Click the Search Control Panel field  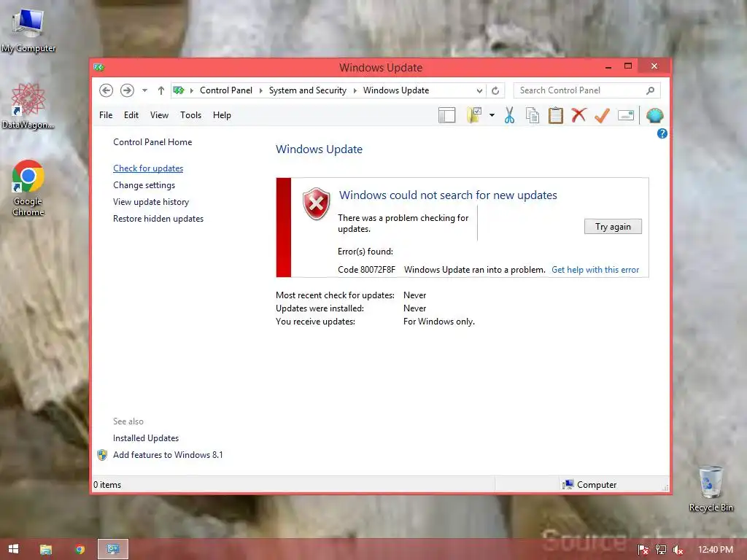point(587,90)
